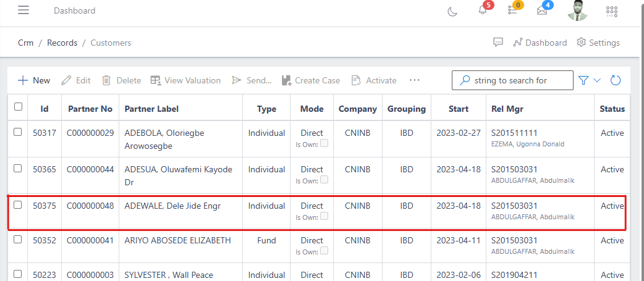Click the Dashboard page title

pos(74,10)
